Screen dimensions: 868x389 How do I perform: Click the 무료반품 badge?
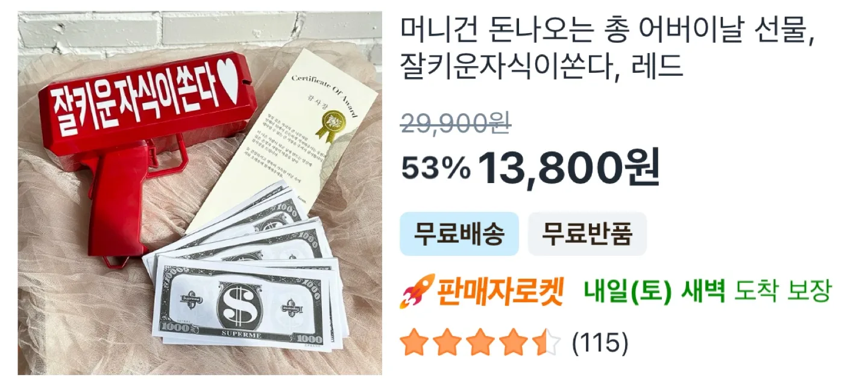pos(587,234)
